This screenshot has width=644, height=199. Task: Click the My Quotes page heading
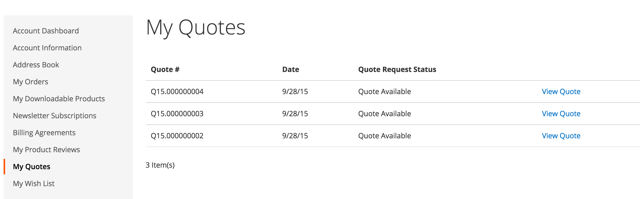click(x=196, y=28)
